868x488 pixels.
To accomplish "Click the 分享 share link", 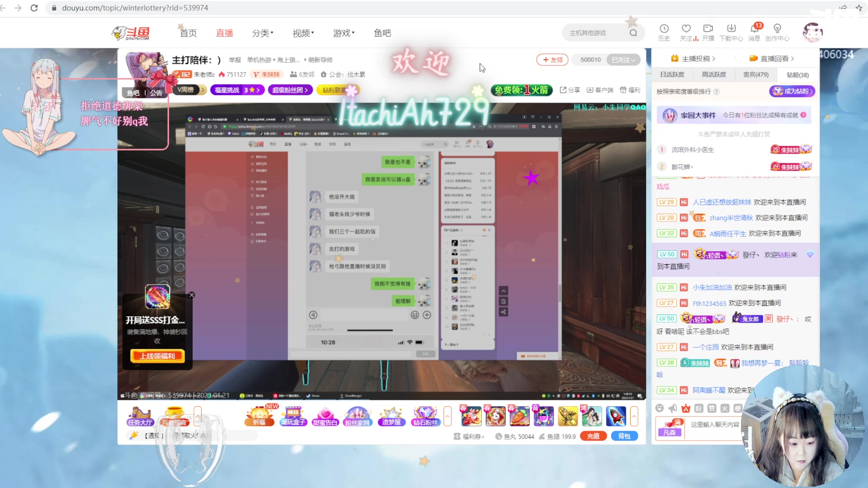I will 570,90.
